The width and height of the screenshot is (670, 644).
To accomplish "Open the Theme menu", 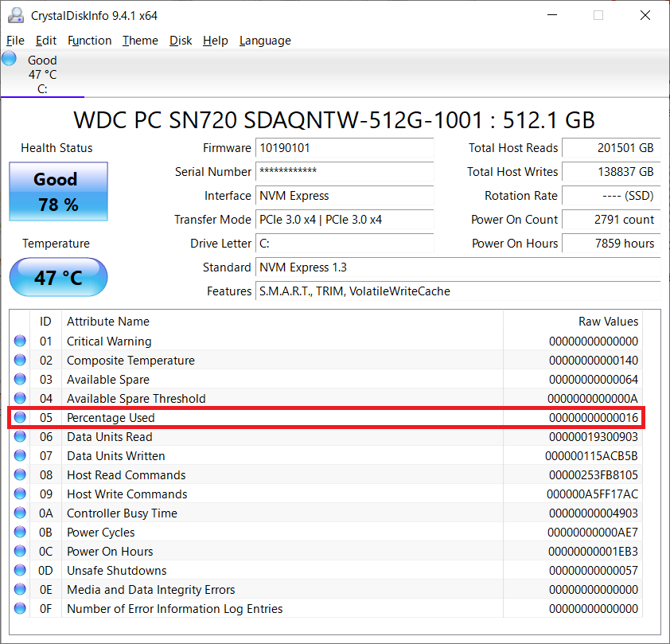I will [140, 41].
